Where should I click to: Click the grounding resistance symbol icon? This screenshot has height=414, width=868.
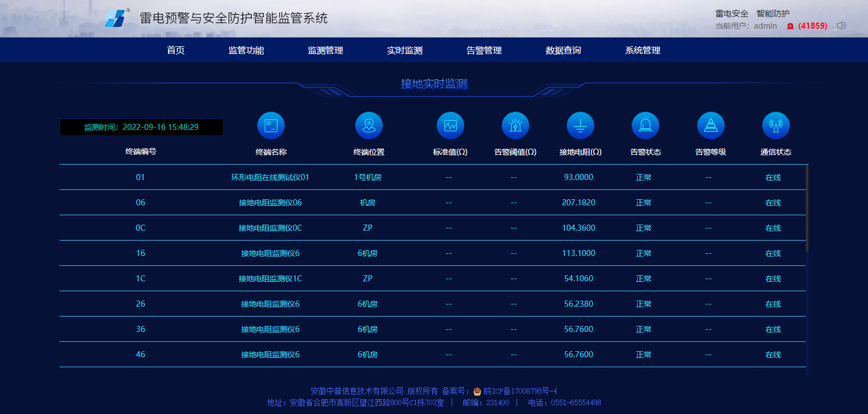point(581,126)
